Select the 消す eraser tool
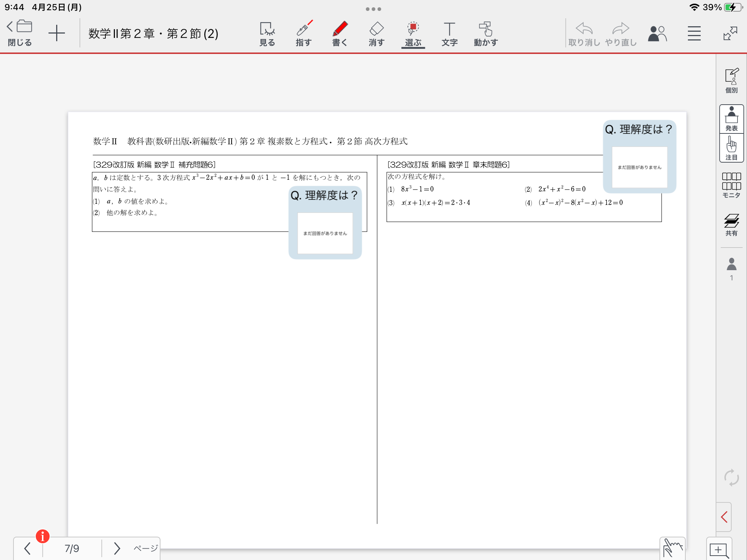 click(376, 34)
